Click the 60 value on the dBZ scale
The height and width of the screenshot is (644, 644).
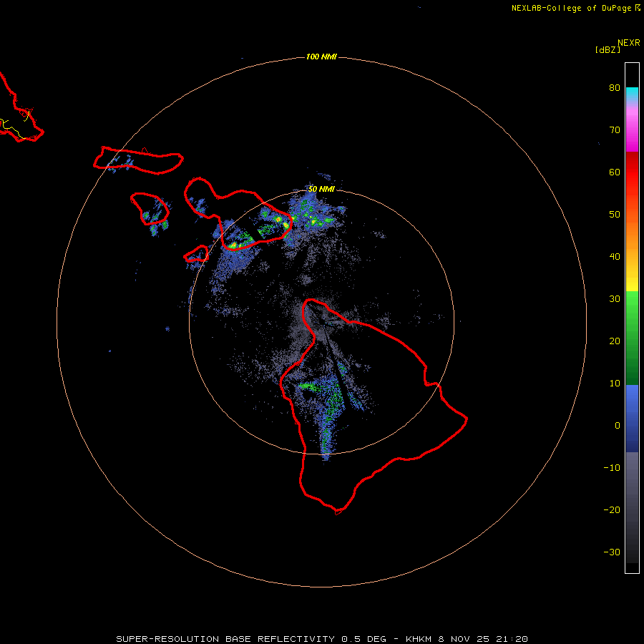click(615, 172)
